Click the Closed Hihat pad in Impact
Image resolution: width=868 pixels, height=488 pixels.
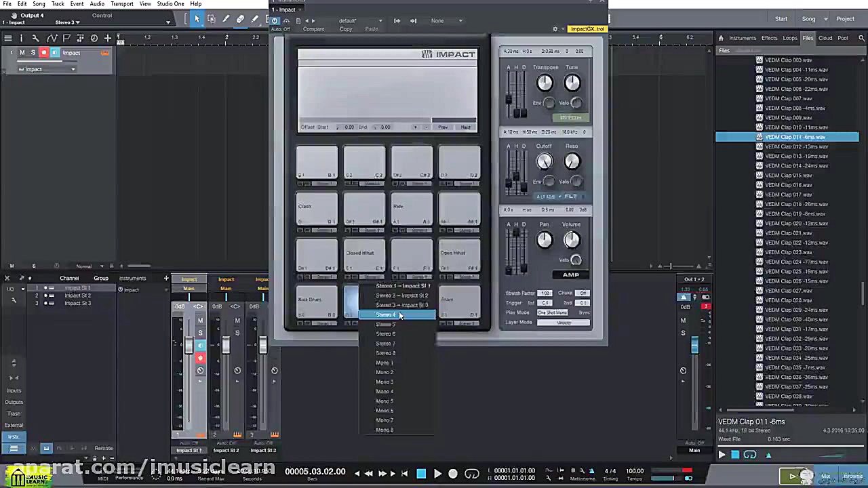(x=365, y=255)
